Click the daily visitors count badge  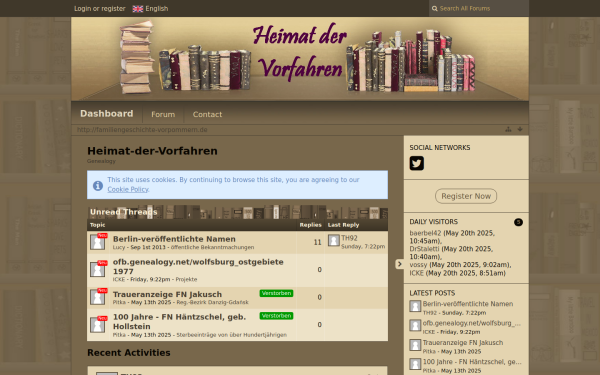[x=518, y=222]
